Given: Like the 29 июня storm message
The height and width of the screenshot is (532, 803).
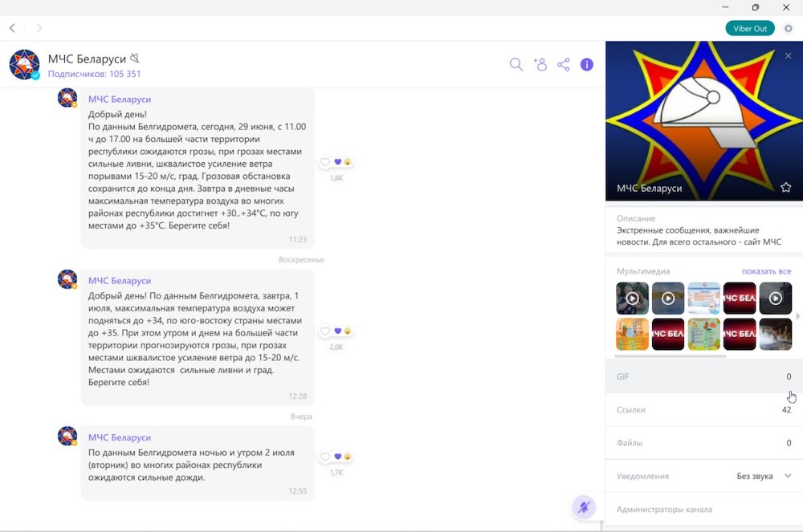Looking at the screenshot, I should tap(325, 162).
